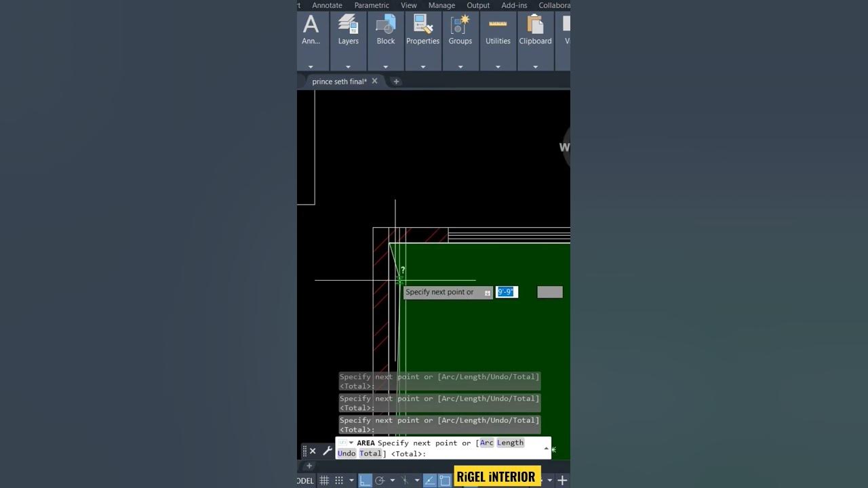Open dropdown arrow beside status bar plus icon
Viewport: 868px width, 488px height.
pos(549,481)
